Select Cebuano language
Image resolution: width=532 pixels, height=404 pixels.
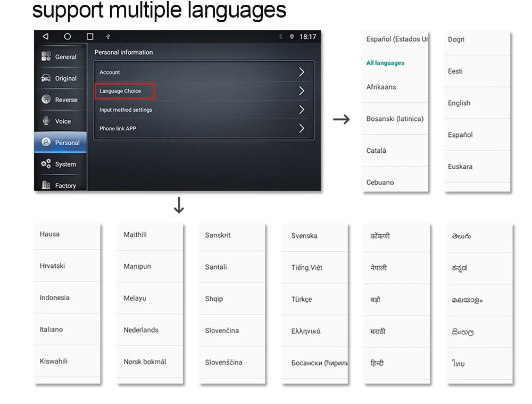click(x=395, y=180)
